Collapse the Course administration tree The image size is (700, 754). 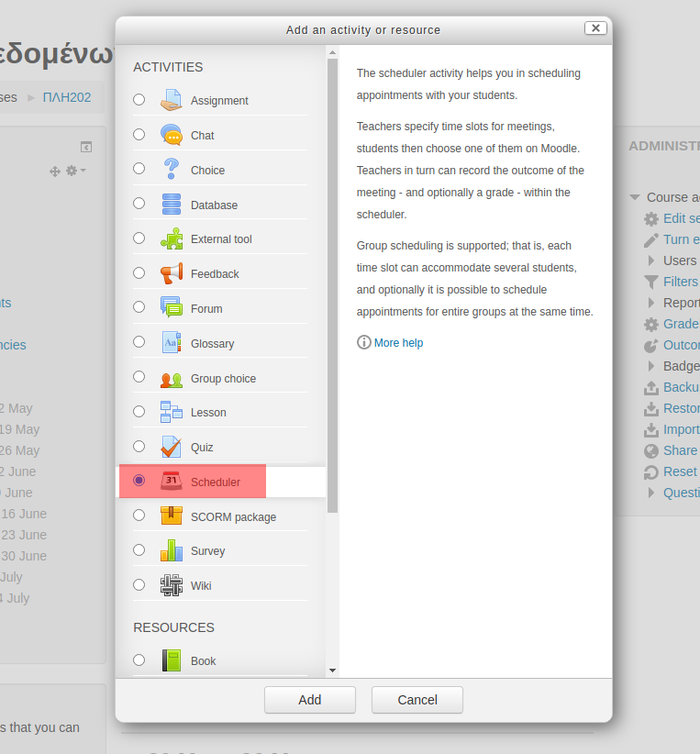coord(634,197)
